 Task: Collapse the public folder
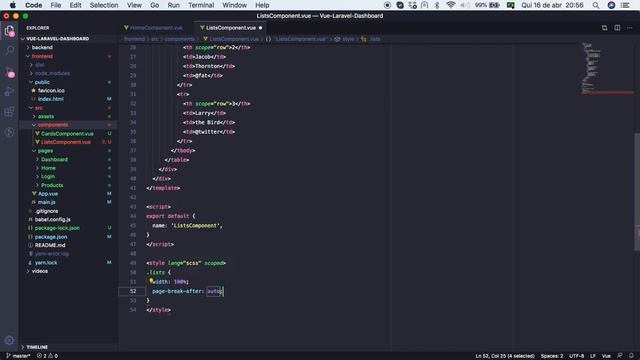click(x=42, y=82)
